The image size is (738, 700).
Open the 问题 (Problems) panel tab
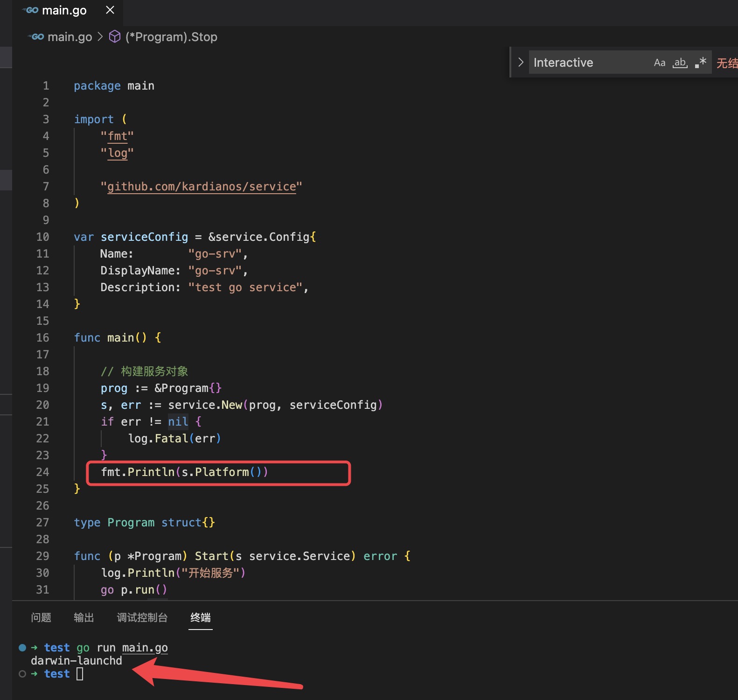coord(41,617)
